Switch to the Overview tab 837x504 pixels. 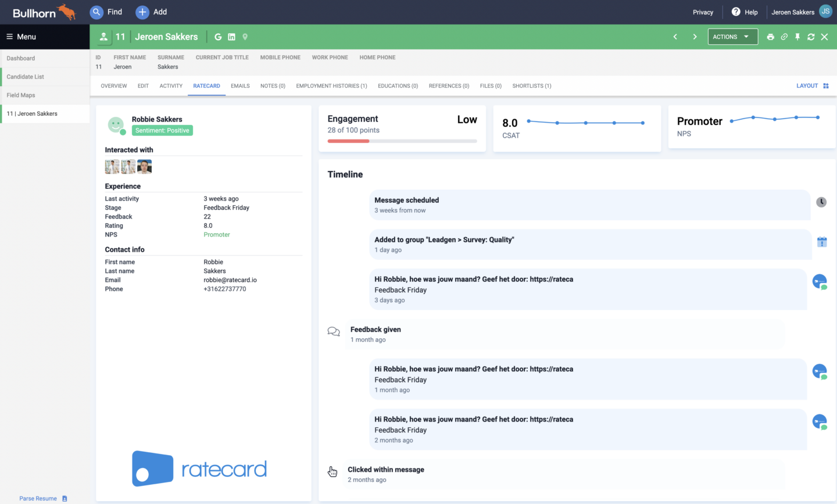pyautogui.click(x=114, y=86)
